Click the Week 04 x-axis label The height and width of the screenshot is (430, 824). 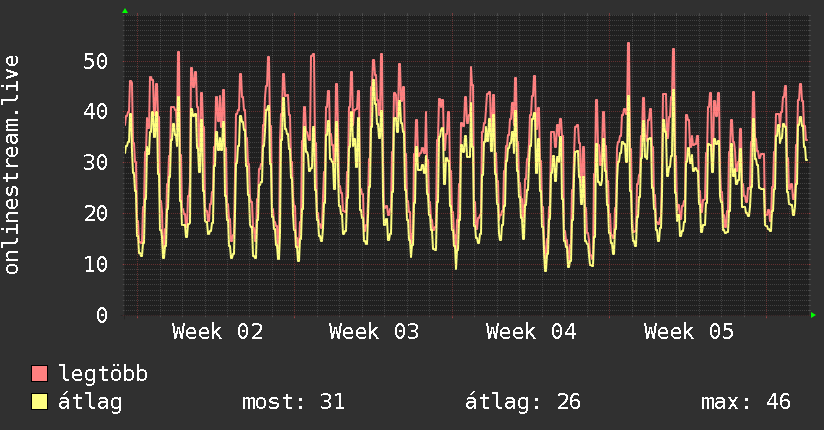pos(531,332)
